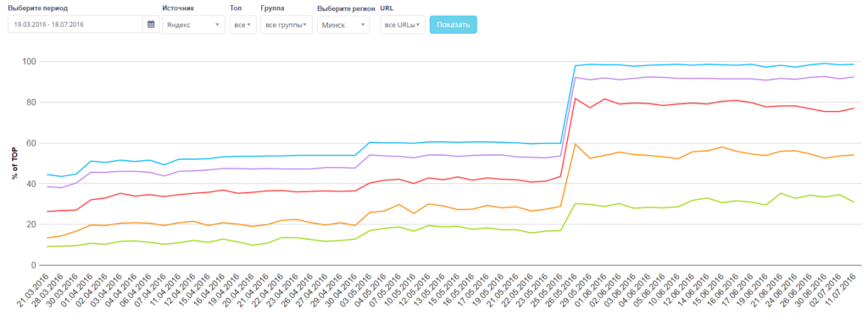This screenshot has width=868, height=321.
Task: Click the period date range field
Action: tap(75, 25)
